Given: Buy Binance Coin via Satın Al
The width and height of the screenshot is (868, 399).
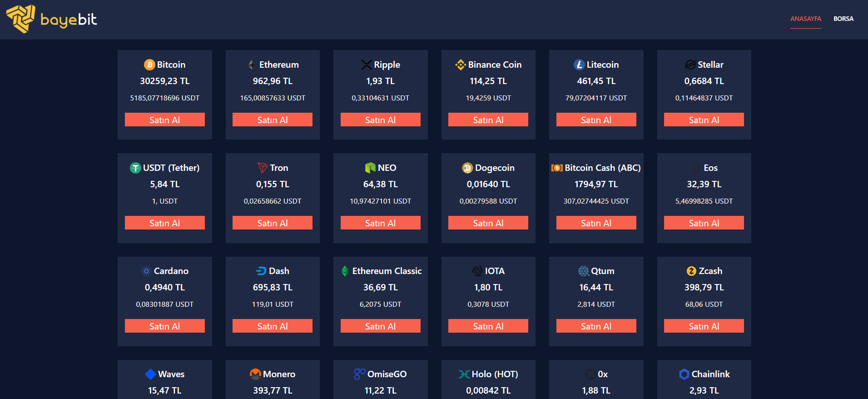Looking at the screenshot, I should (488, 120).
